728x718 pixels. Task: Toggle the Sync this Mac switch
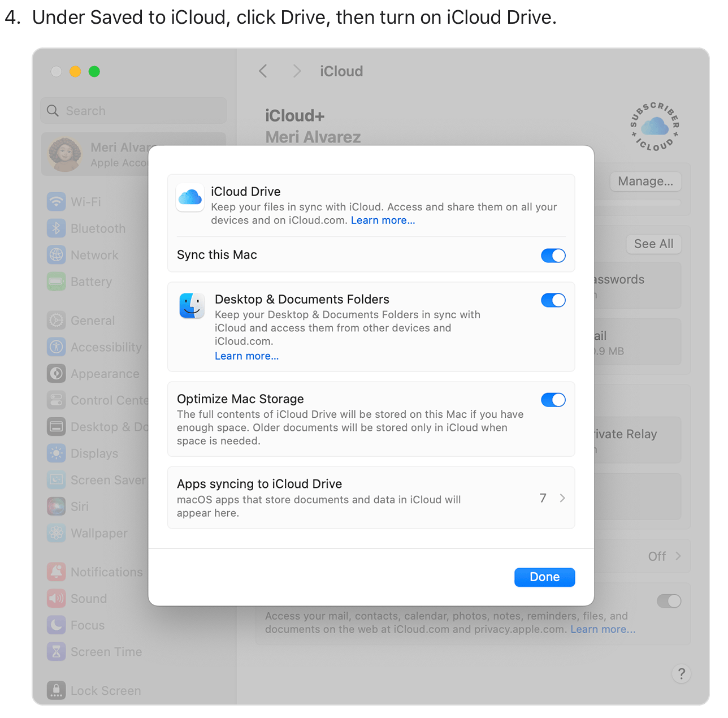pyautogui.click(x=553, y=256)
